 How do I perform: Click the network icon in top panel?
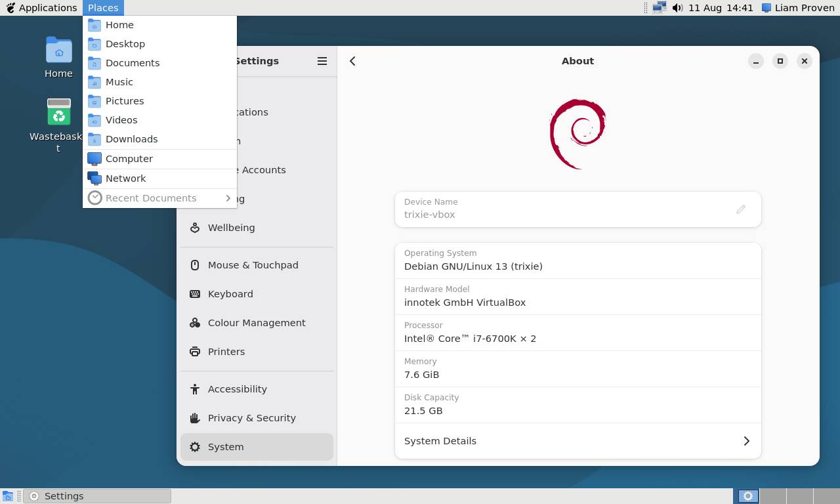click(660, 8)
